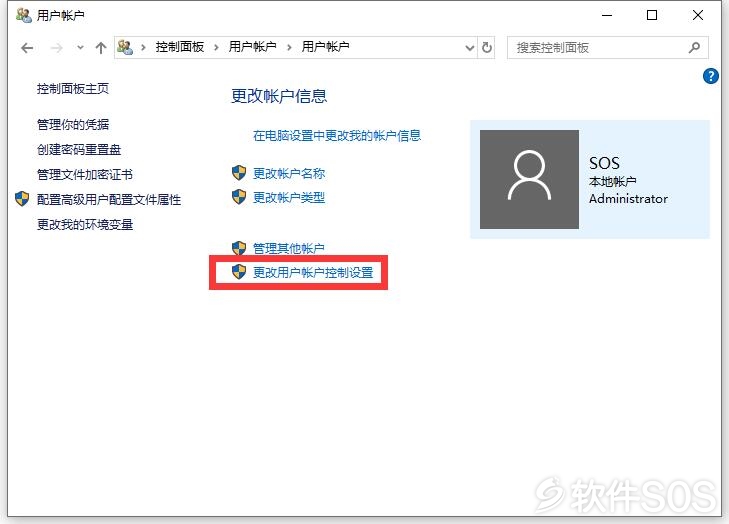The height and width of the screenshot is (524, 729).
Task: Focus the 搜索控制面板 search box
Action: [608, 47]
